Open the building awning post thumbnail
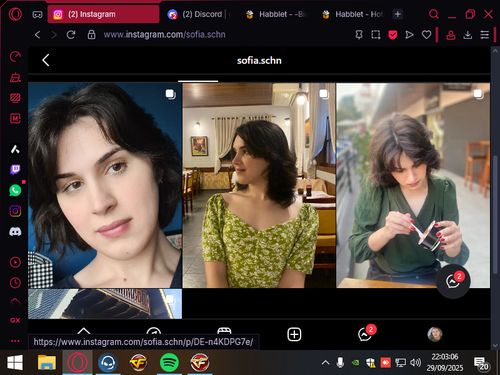Screen dimensions: 500x375 (x=105, y=304)
